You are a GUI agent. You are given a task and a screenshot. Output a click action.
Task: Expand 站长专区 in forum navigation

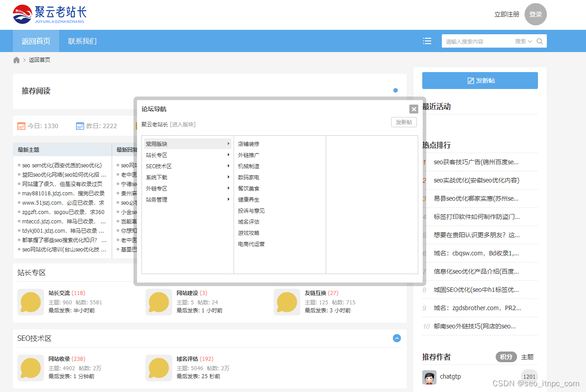click(187, 155)
